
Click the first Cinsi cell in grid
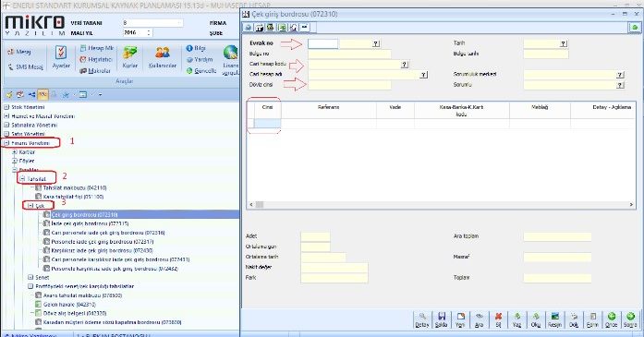(267, 123)
